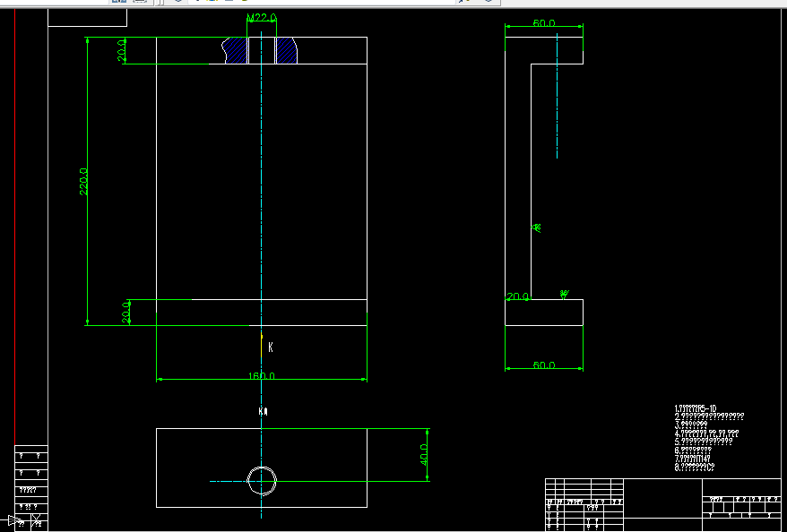Viewport: 787px width, 532px height.
Task: Select technical note line numbered 5
Action: [703, 442]
